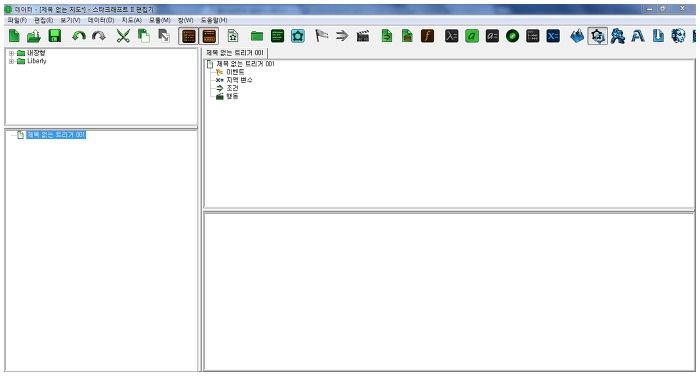Close the editor window
The height and width of the screenshot is (376, 700).
coord(683,9)
